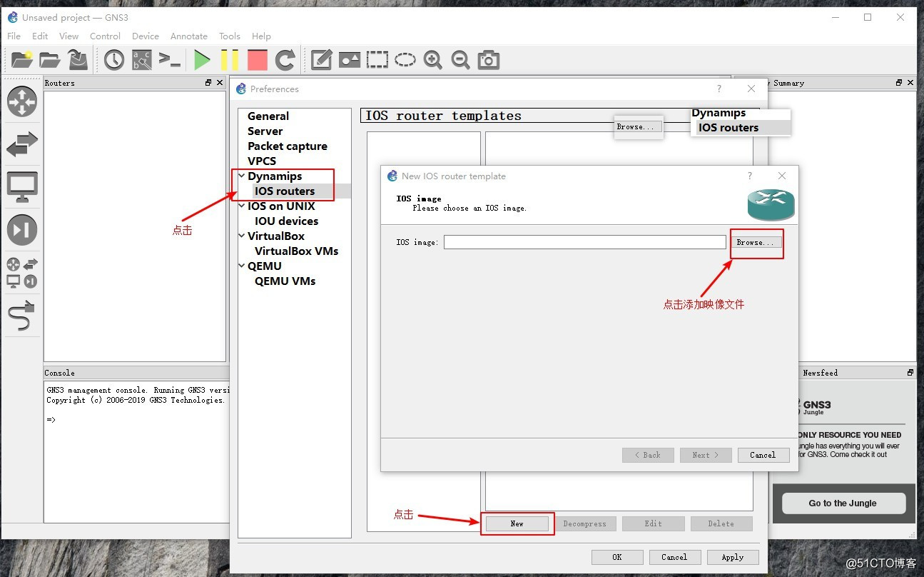Select the add a note icon
This screenshot has height=577, width=924.
(x=321, y=60)
